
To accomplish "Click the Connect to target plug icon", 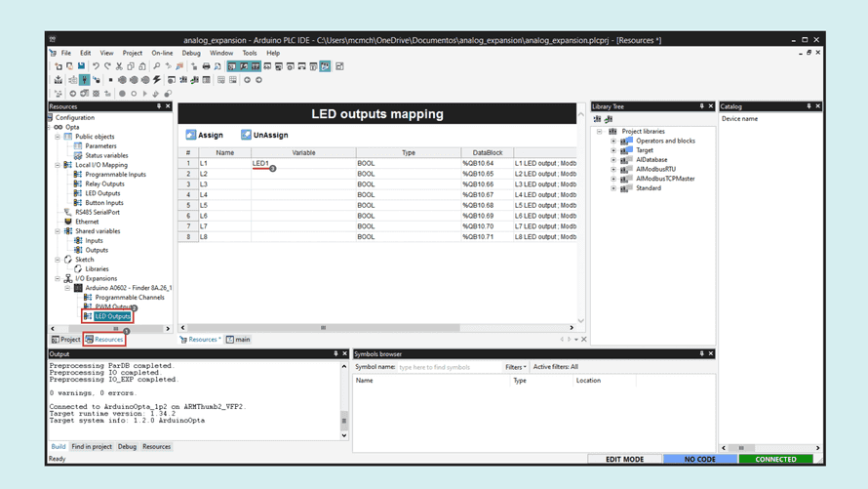I will [84, 80].
